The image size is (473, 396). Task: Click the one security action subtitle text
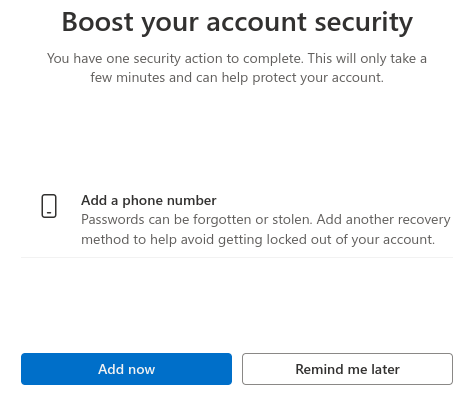(237, 59)
